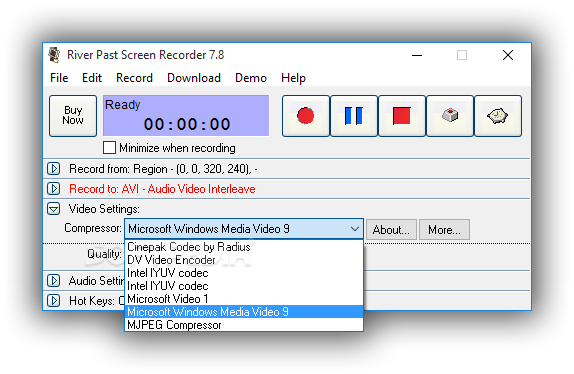The width and height of the screenshot is (574, 374).
Task: Choose Microsoft Windows Media Video 9 option
Action: [x=244, y=312]
